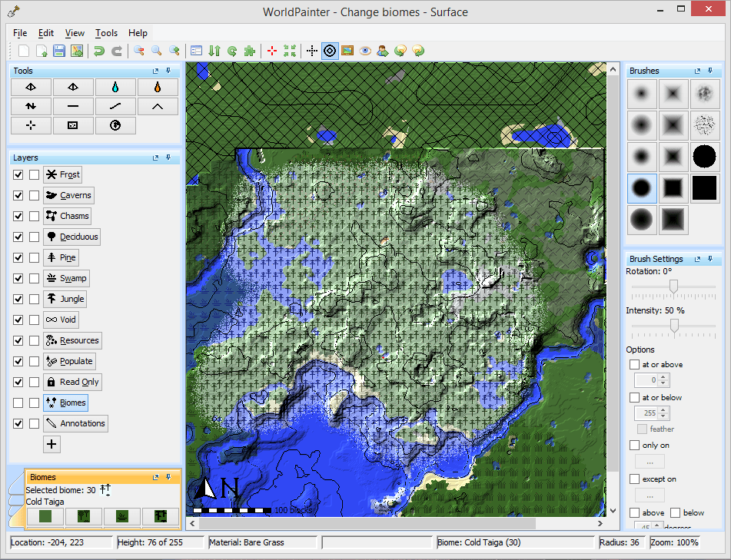
Task: Click the float icon on Biomes panel
Action: pos(156,477)
